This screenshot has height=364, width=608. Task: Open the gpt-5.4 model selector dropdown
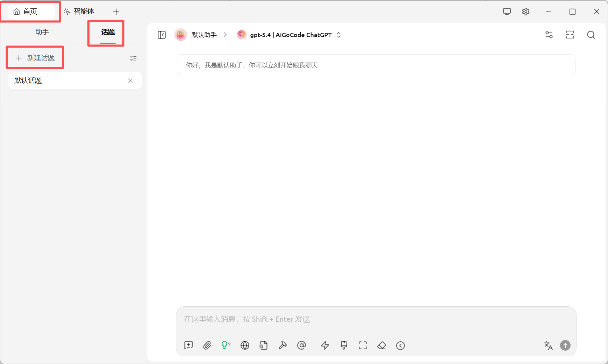pyautogui.click(x=289, y=35)
